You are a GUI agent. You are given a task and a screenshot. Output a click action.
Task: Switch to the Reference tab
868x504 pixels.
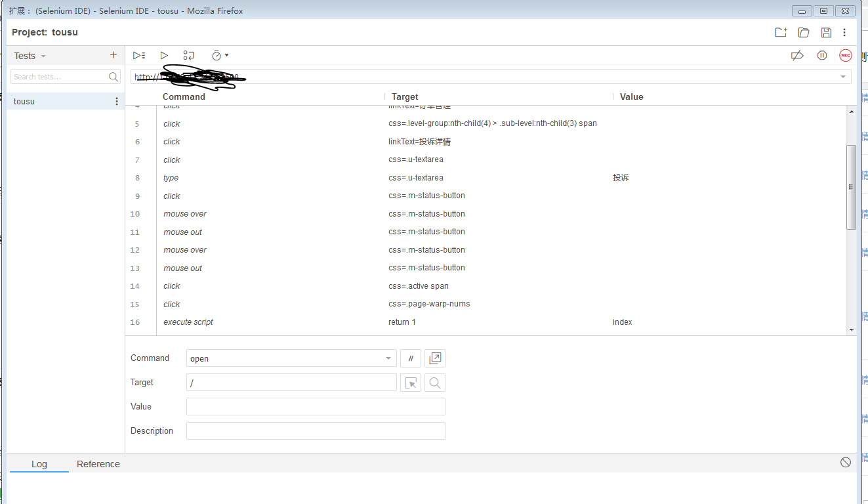[x=98, y=464]
